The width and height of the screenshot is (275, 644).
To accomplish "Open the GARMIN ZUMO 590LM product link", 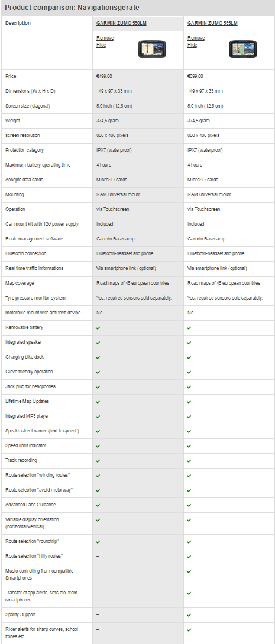I will point(121,24).
